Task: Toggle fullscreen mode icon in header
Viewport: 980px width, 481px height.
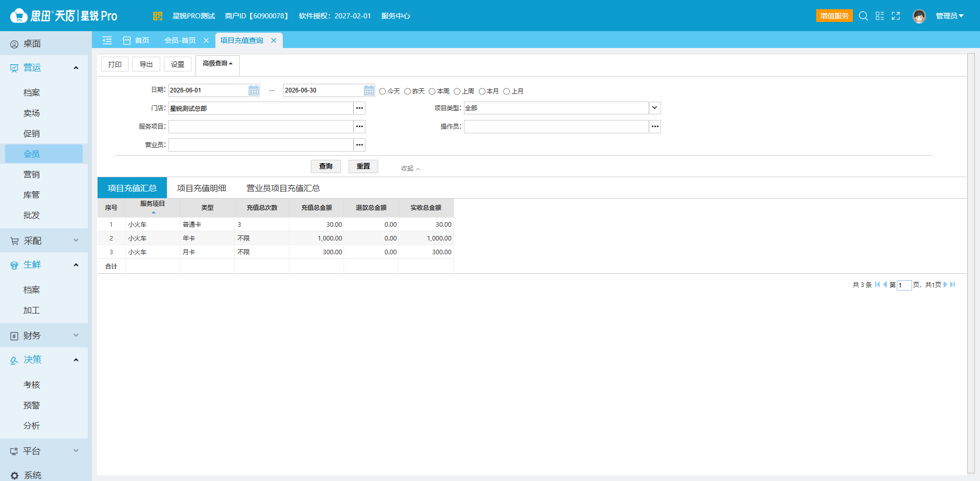Action: click(896, 16)
